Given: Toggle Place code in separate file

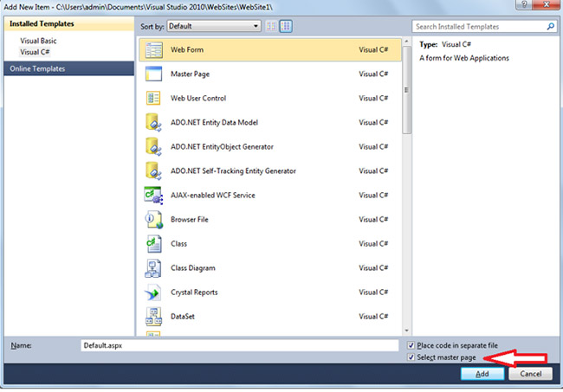Looking at the screenshot, I should pyautogui.click(x=411, y=346).
